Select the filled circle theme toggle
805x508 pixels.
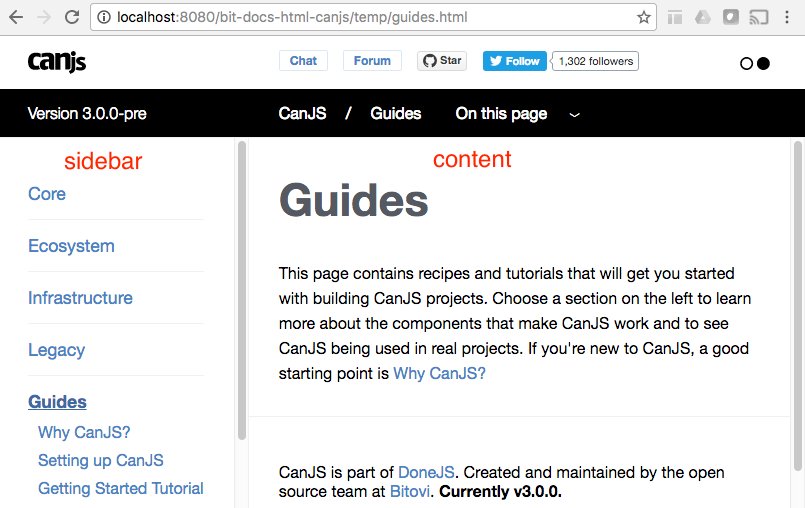pos(763,63)
